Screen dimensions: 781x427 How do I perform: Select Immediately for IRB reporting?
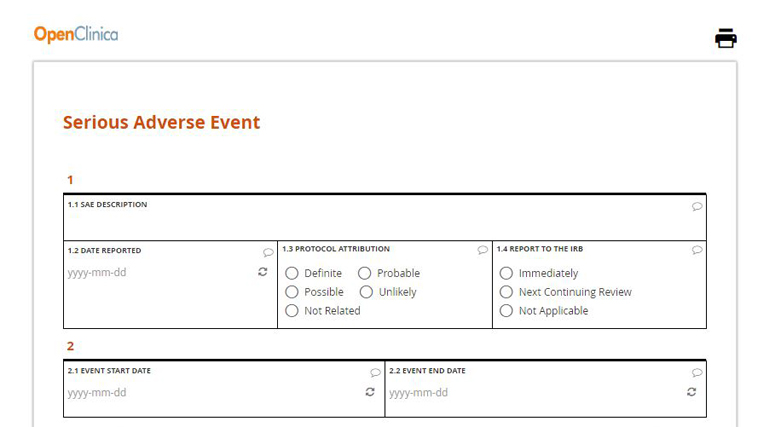pos(506,273)
